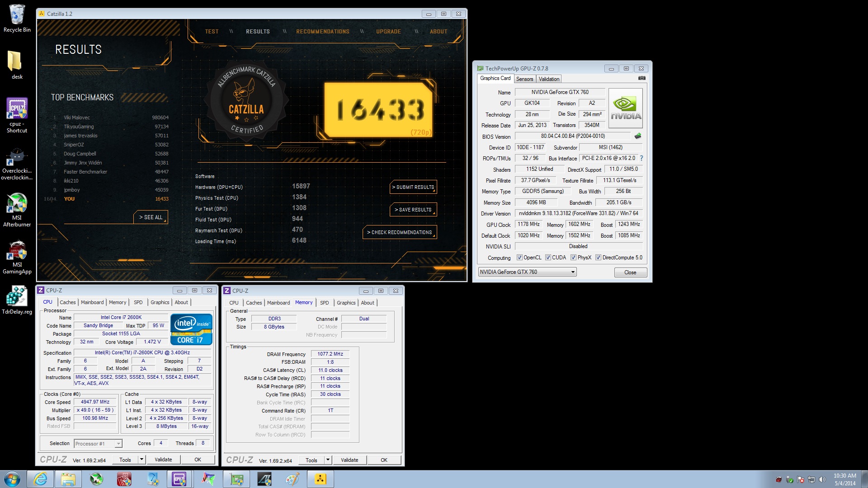Click the 16433 score panel
Image resolution: width=868 pixels, height=488 pixels.
tap(378, 110)
